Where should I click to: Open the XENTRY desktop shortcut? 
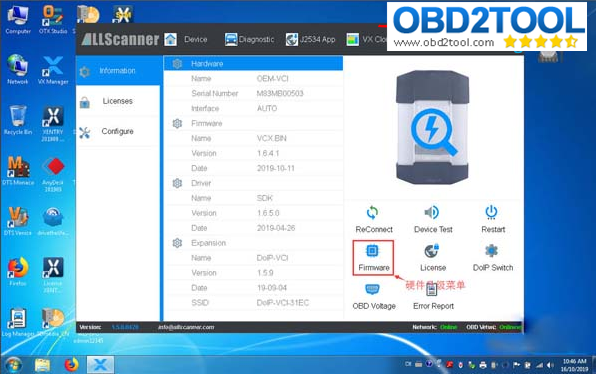click(53, 124)
